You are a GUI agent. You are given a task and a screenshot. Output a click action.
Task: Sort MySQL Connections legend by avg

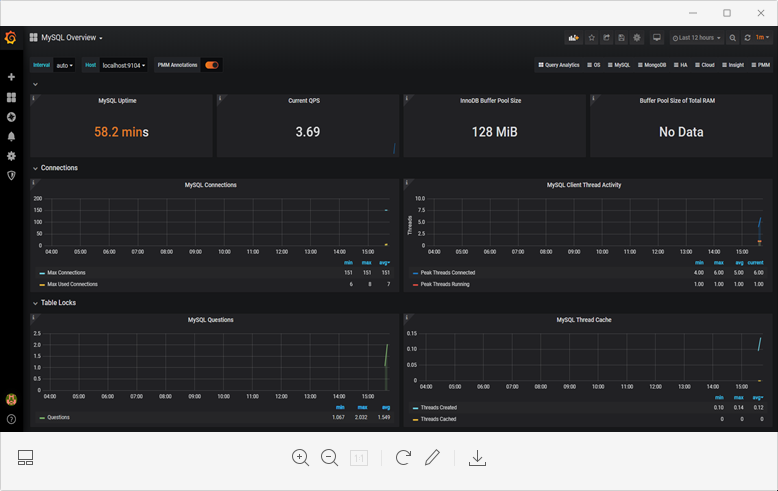click(385, 263)
